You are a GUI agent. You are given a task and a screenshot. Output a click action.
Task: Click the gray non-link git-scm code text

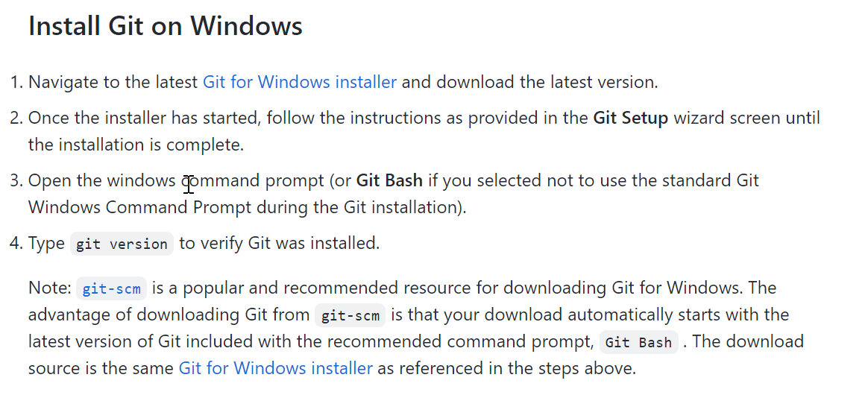[350, 315]
